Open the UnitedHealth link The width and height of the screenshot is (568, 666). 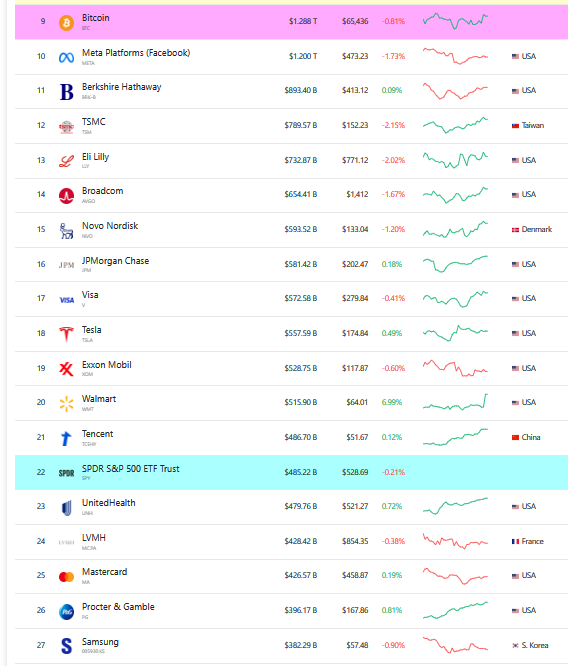tap(109, 503)
